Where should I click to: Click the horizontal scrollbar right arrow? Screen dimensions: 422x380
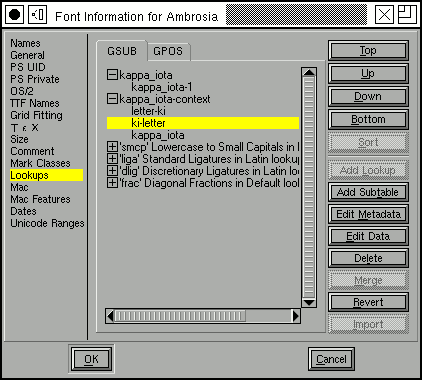(x=296, y=316)
